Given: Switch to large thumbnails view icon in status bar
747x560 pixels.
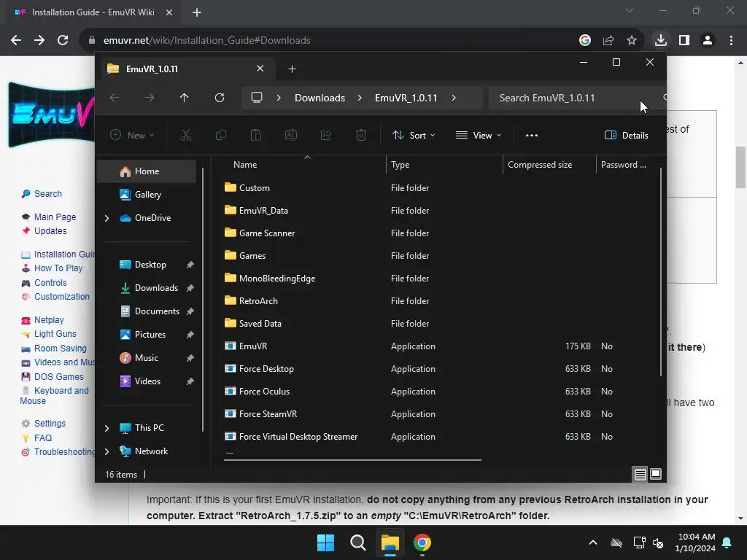Looking at the screenshot, I should pyautogui.click(x=656, y=474).
